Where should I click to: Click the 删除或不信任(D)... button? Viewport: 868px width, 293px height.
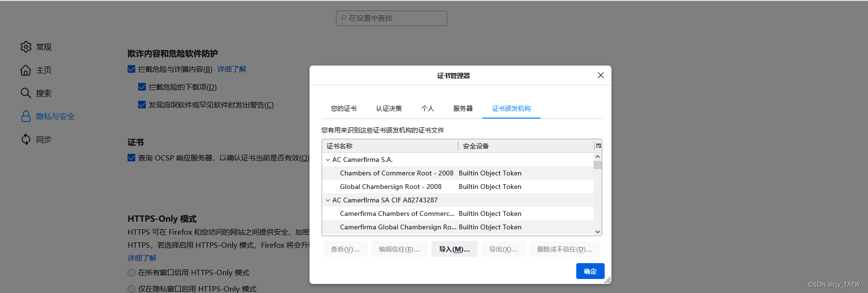(x=565, y=249)
